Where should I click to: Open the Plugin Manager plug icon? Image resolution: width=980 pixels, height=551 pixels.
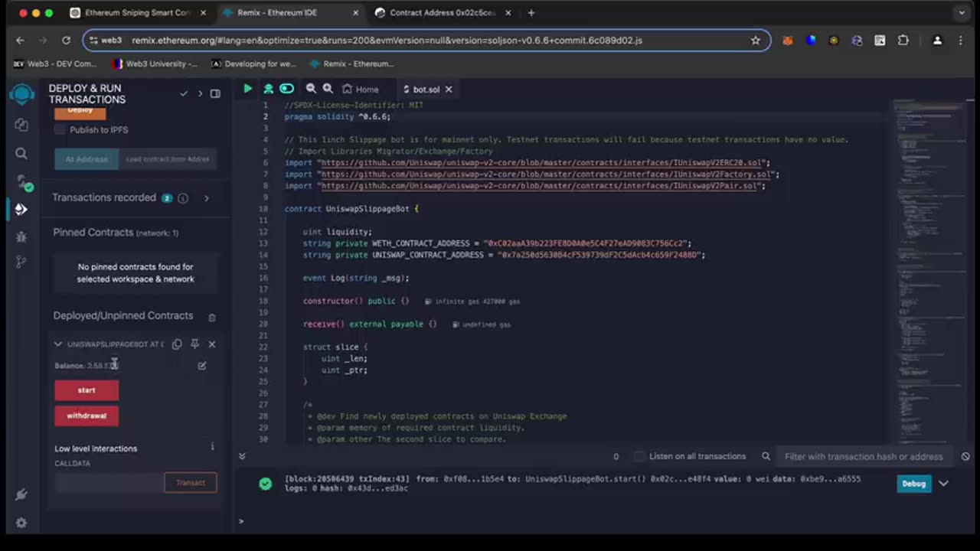[21, 494]
